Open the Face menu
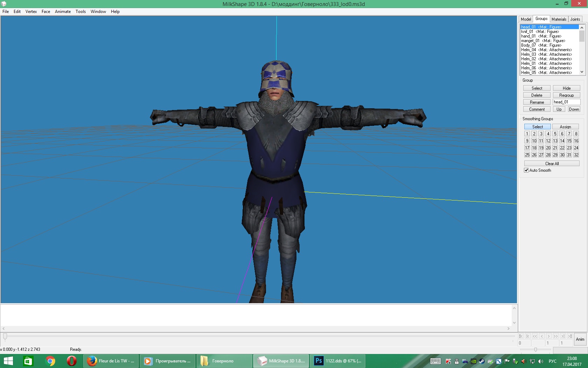This screenshot has width=588, height=368. click(x=46, y=12)
